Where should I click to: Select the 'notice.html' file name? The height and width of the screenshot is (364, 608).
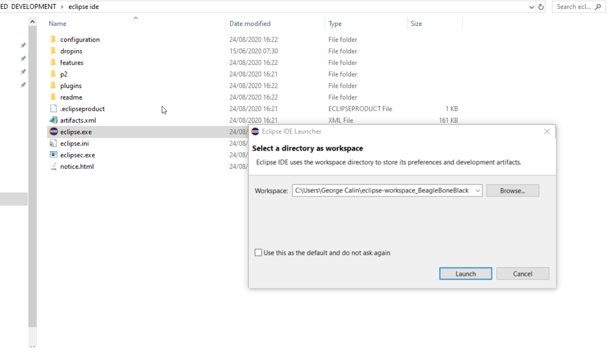[77, 166]
